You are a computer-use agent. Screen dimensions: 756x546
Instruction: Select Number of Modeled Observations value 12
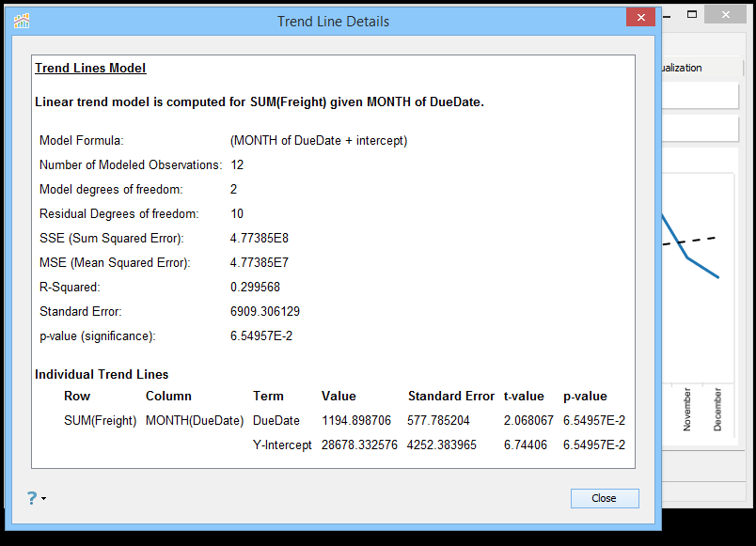(237, 165)
